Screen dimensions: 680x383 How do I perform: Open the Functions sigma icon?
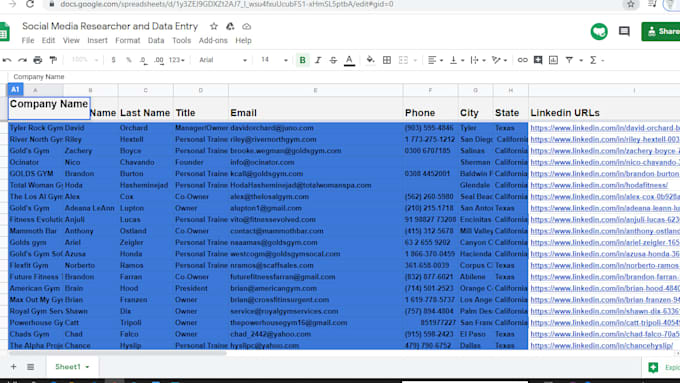click(593, 60)
